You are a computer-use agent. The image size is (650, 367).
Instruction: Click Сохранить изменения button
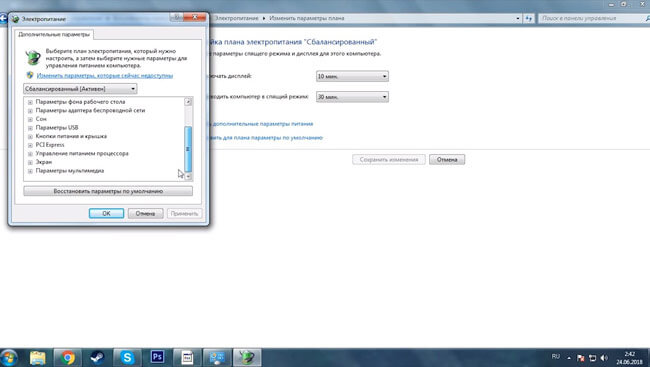click(389, 160)
